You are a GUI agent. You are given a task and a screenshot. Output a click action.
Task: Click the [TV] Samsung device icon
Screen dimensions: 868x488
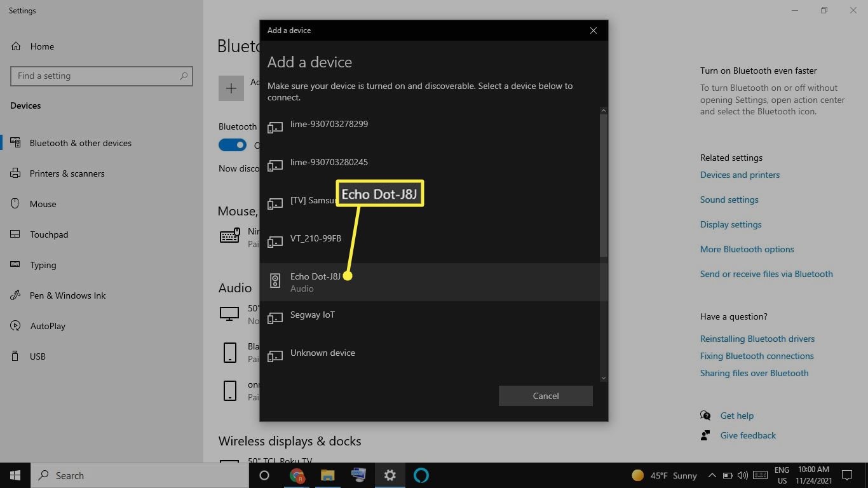[x=275, y=204]
